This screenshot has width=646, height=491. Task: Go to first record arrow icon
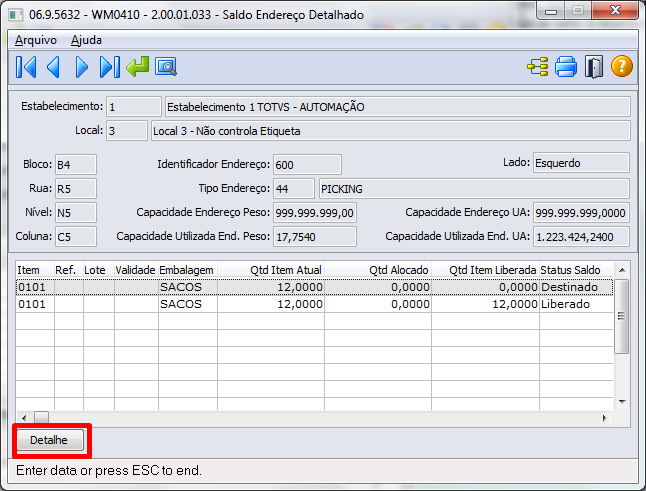tap(26, 67)
